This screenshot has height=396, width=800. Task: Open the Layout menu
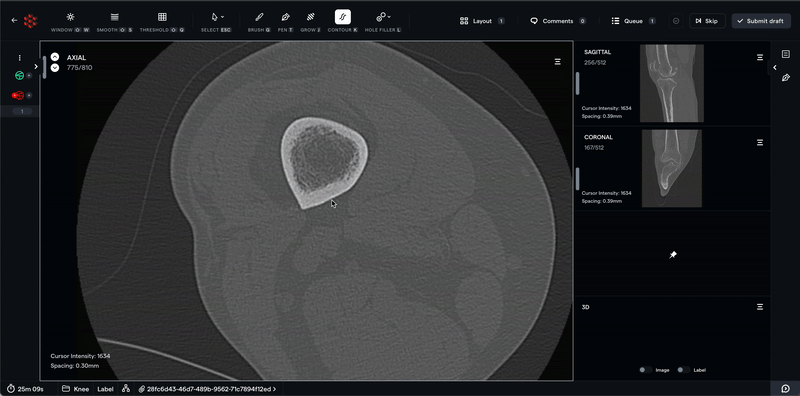[x=482, y=21]
